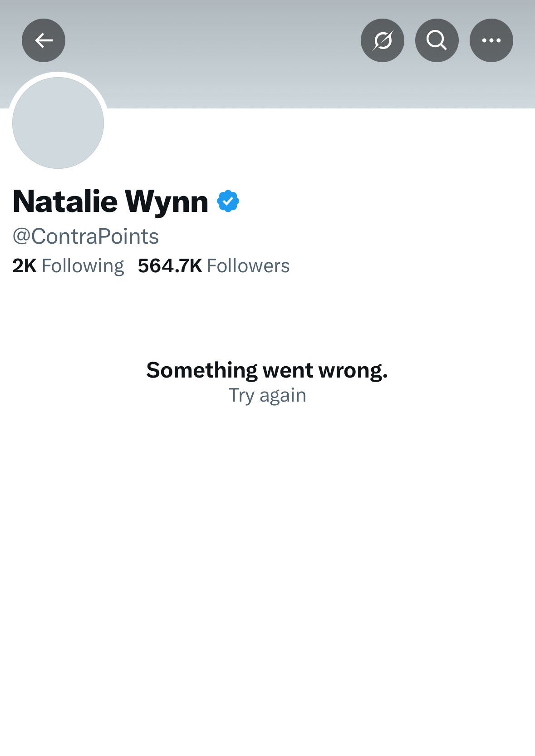The height and width of the screenshot is (756, 535).
Task: Tap the word Followers next to 564.7K
Action: (248, 266)
